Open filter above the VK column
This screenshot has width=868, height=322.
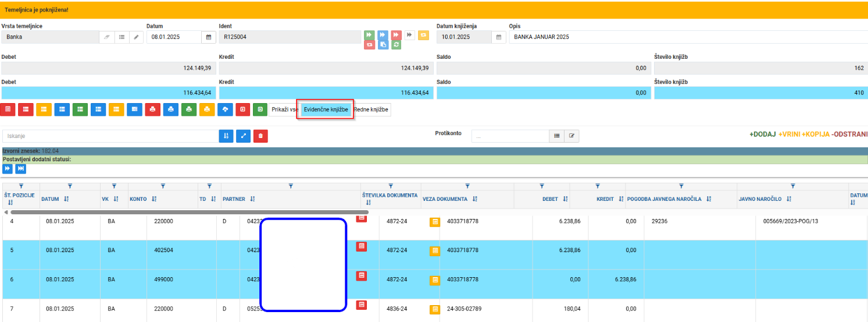pos(114,186)
